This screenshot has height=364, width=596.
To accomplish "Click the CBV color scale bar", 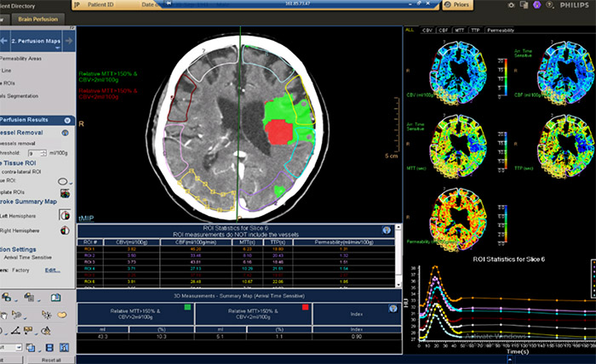I will 505,77.
